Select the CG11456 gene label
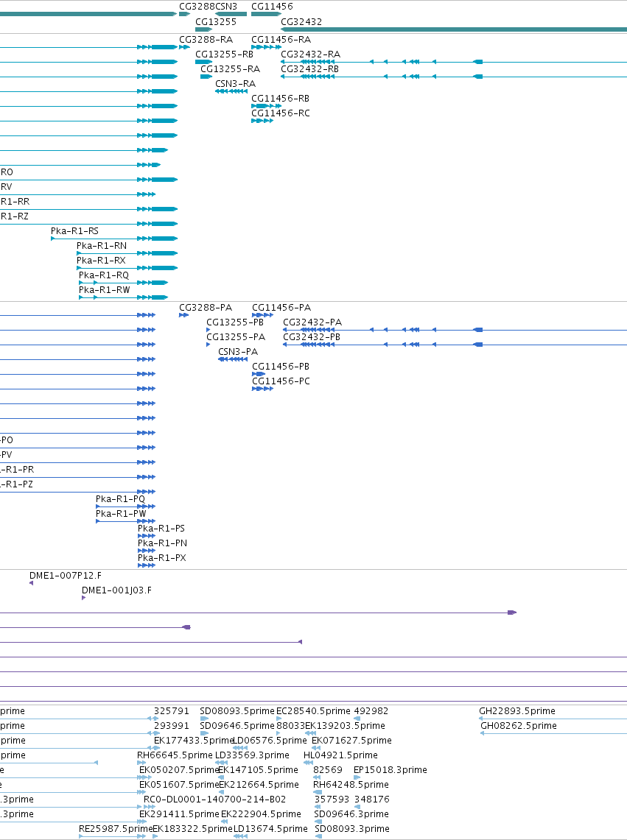 click(x=272, y=7)
